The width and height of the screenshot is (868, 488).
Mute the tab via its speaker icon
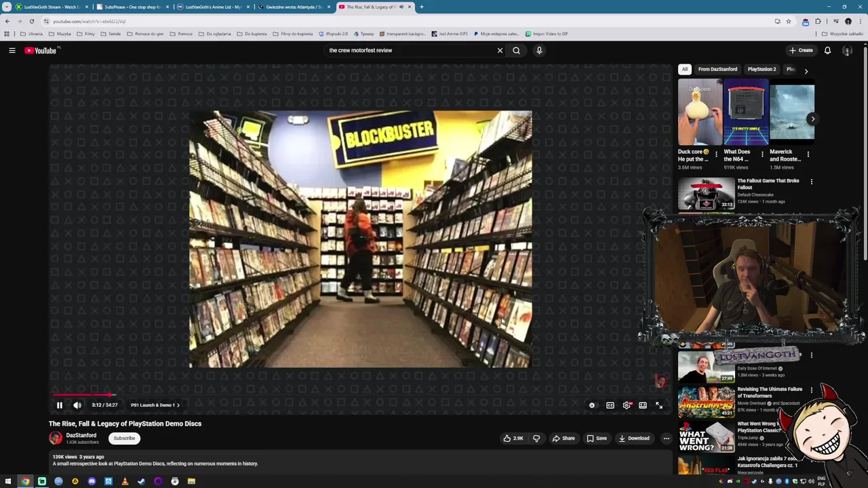(401, 7)
